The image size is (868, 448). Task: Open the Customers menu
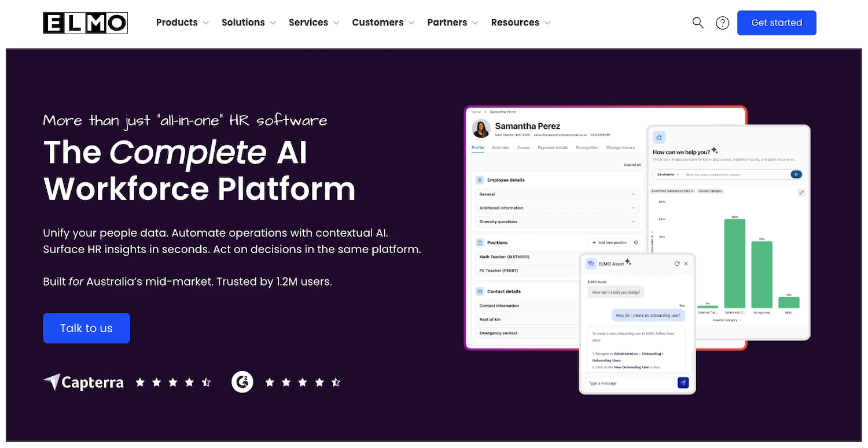(383, 23)
